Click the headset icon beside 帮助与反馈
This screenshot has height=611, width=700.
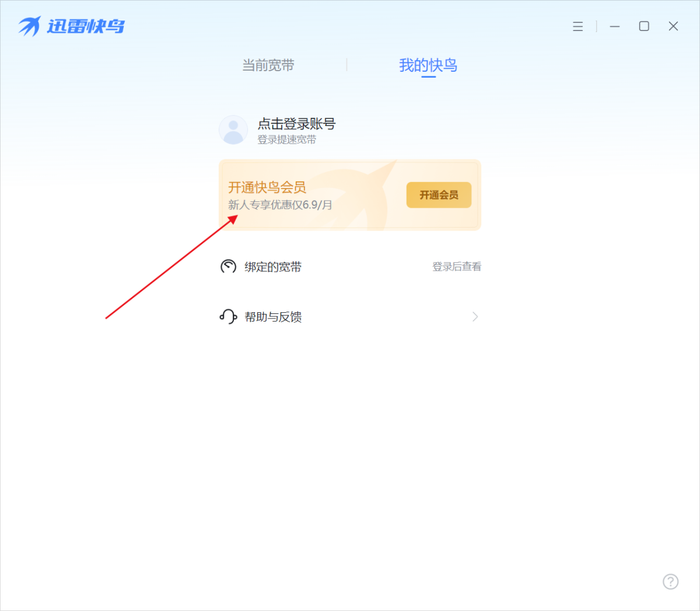(228, 317)
